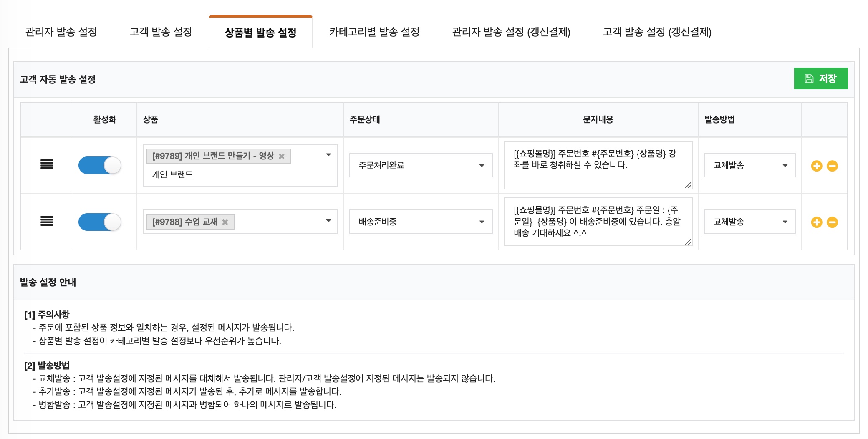The height and width of the screenshot is (439, 868).
Task: Switch to the 고객 발송 설정 tab
Action: click(x=161, y=32)
